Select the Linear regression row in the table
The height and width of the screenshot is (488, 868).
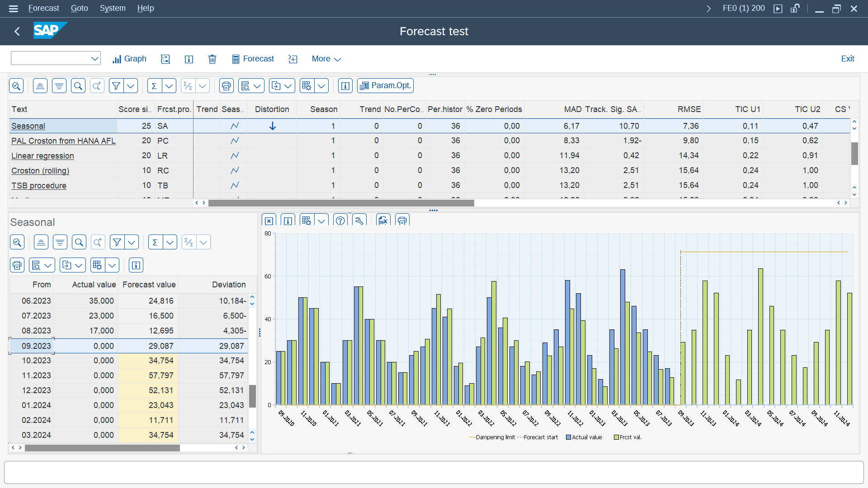(x=42, y=156)
